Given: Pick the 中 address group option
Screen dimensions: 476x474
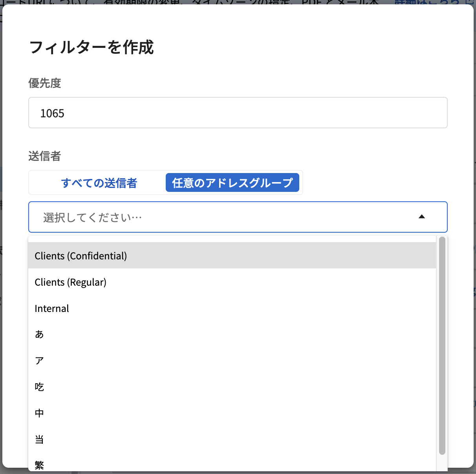Looking at the screenshot, I should point(232,413).
